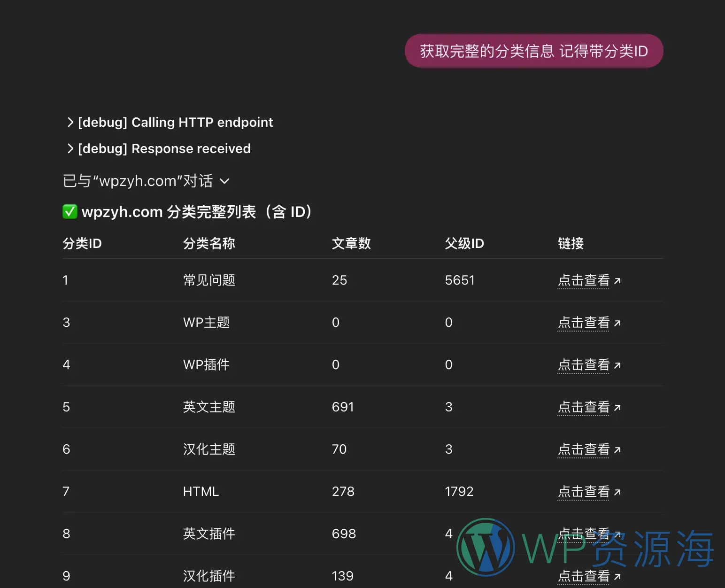Screen dimensions: 725x588
Task: Click the 文章数 column header
Action: (x=351, y=243)
